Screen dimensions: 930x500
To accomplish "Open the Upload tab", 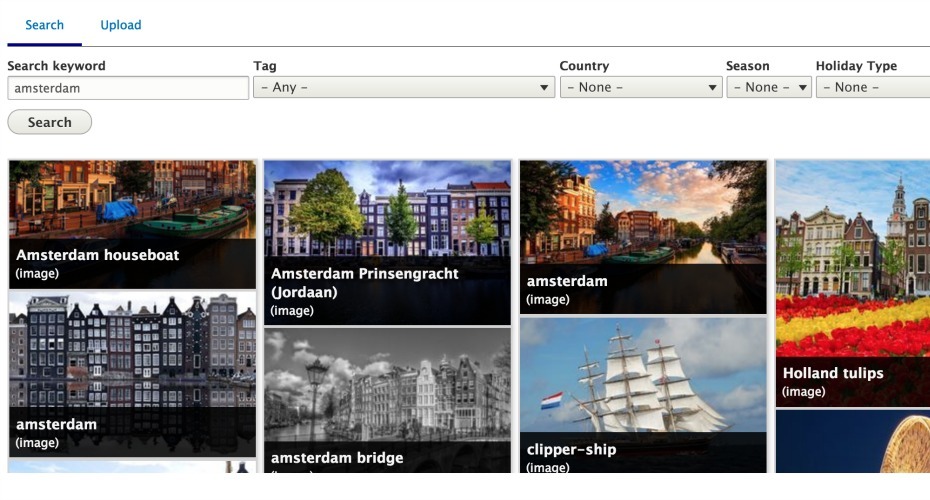I will pyautogui.click(x=120, y=25).
